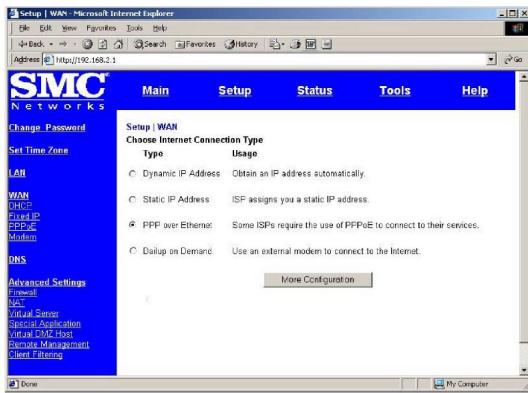The height and width of the screenshot is (393, 528).
Task: Open the Change Password sidebar link
Action: click(x=47, y=128)
